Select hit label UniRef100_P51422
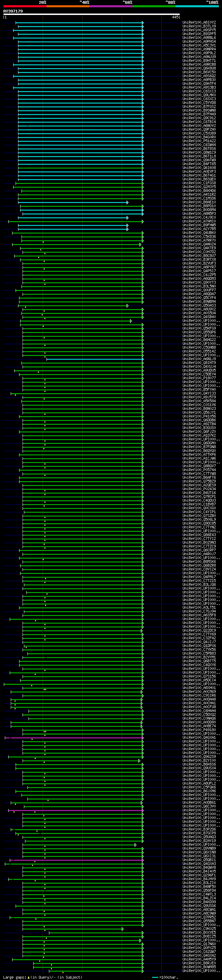 point(199,141)
